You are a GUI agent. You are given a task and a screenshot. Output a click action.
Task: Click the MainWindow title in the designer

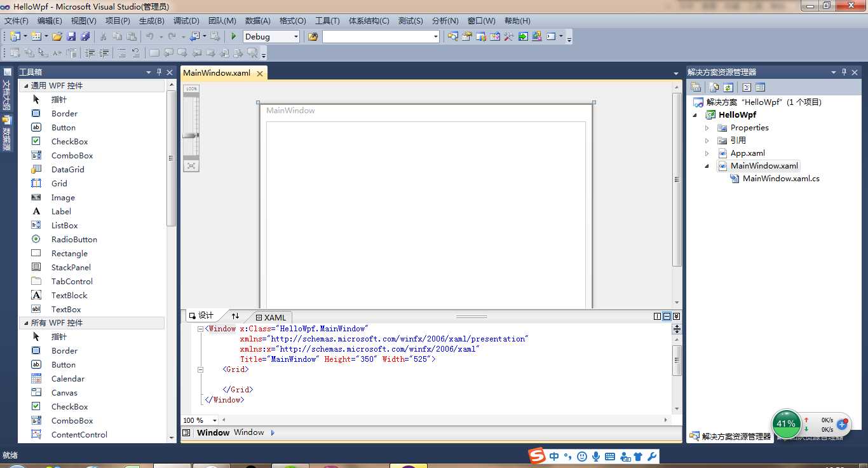click(290, 111)
